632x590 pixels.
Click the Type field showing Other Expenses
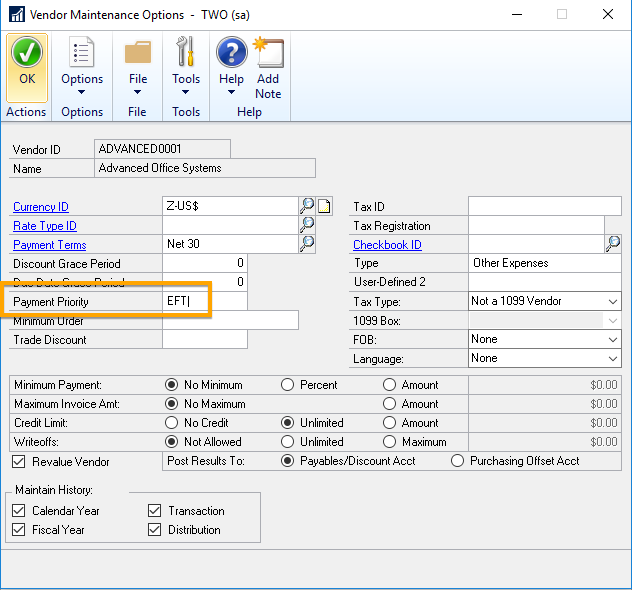(x=545, y=263)
